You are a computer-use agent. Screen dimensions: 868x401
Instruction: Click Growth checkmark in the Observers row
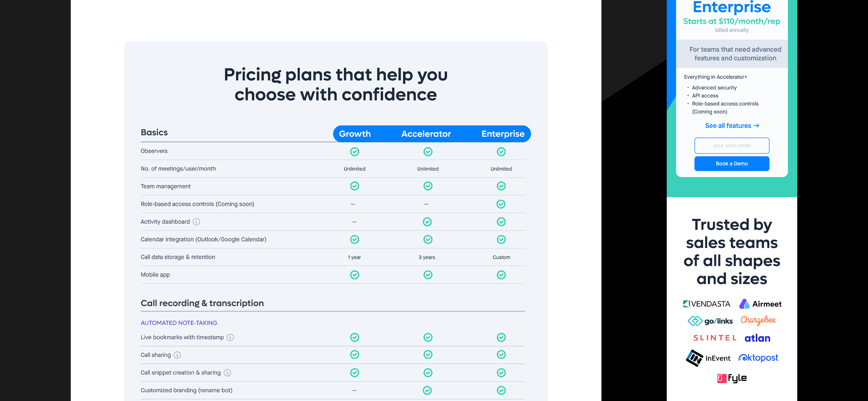pyautogui.click(x=354, y=152)
